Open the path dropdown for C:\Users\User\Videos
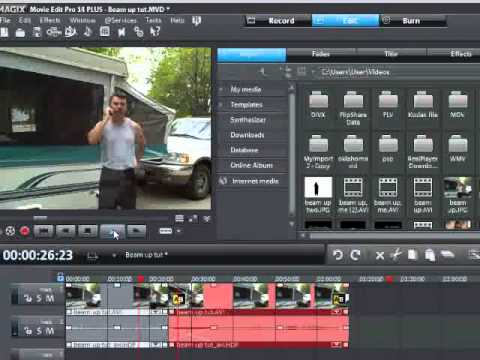The height and width of the screenshot is (360, 480). pyautogui.click(x=313, y=72)
